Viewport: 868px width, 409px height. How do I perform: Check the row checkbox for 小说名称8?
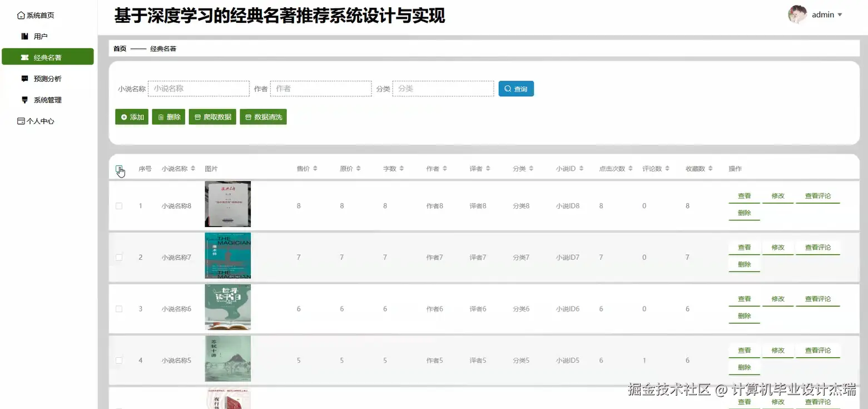(119, 206)
